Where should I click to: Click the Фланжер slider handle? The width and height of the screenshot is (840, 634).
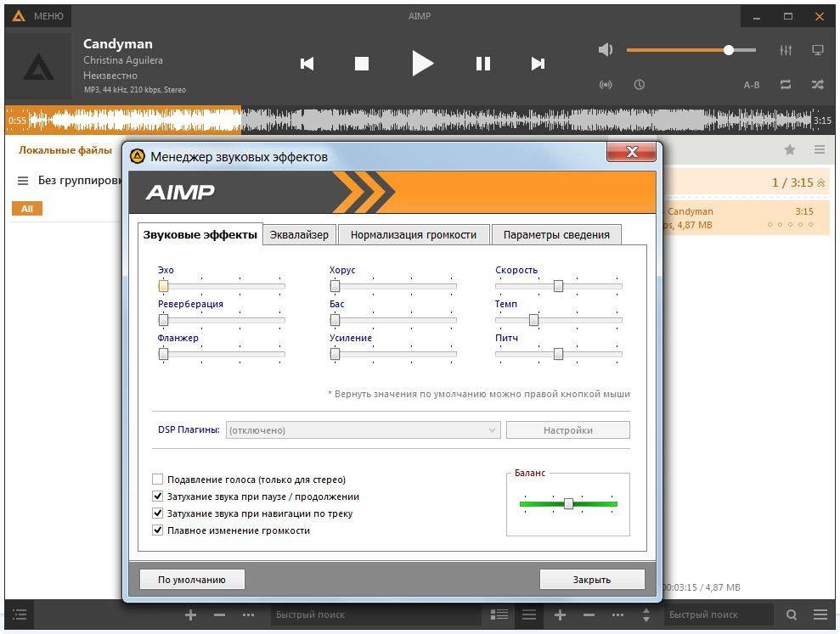[163, 354]
